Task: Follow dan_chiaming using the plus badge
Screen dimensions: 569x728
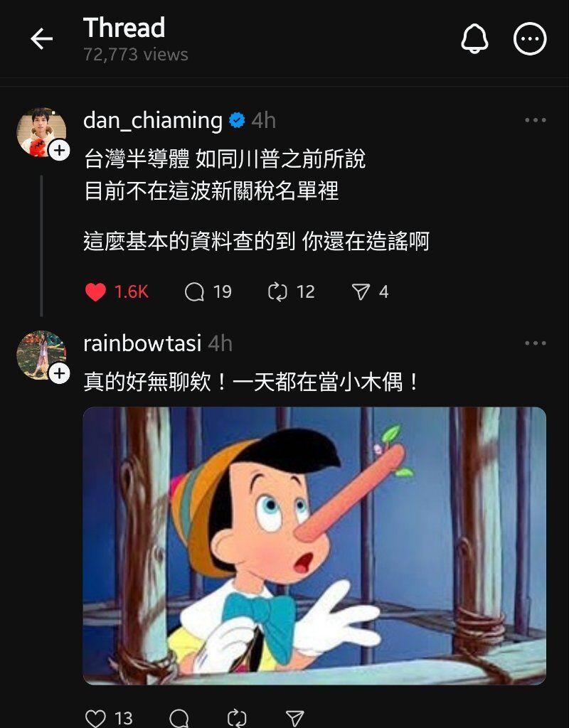Action: [x=60, y=151]
